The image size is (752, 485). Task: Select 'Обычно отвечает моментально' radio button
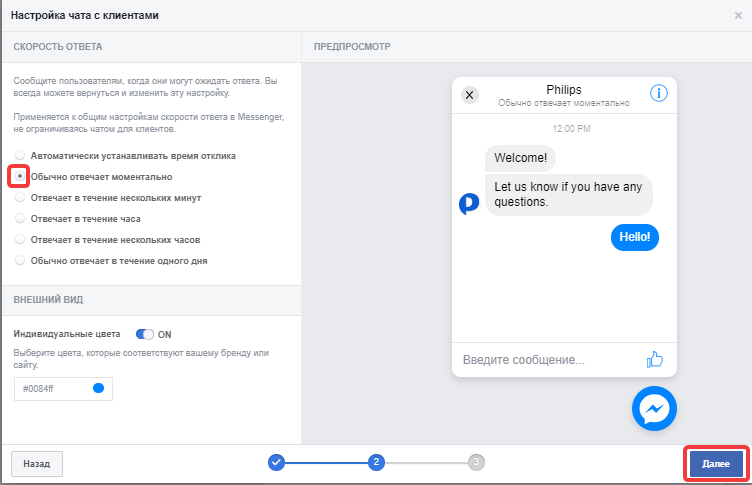pyautogui.click(x=20, y=176)
